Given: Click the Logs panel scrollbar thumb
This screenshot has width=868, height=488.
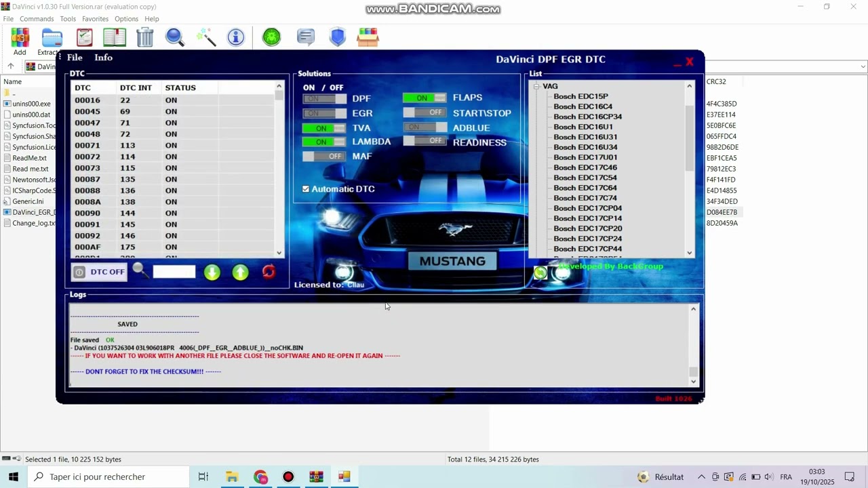Looking at the screenshot, I should (x=693, y=371).
